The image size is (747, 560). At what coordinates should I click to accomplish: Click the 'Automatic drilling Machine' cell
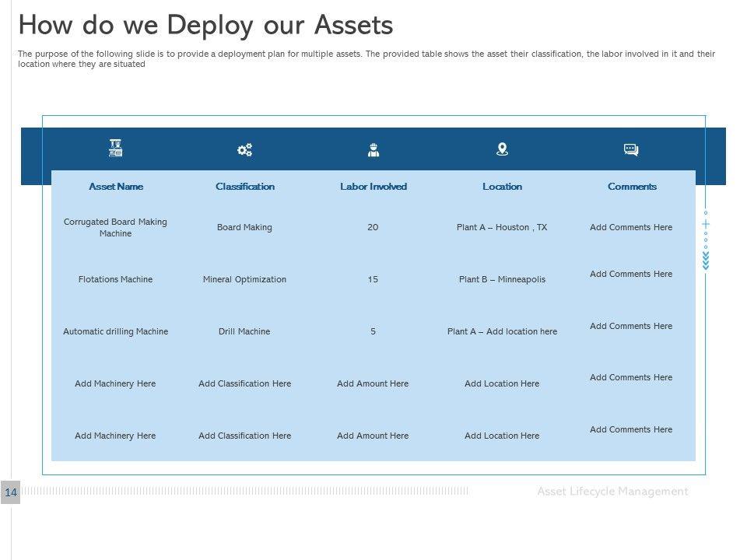pos(115,331)
